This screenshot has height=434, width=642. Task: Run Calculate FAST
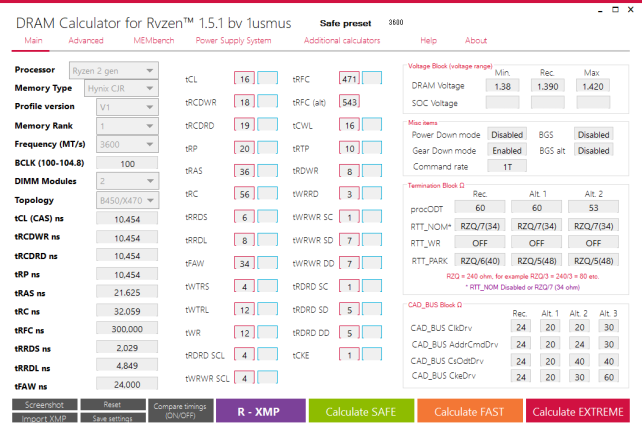[468, 412]
